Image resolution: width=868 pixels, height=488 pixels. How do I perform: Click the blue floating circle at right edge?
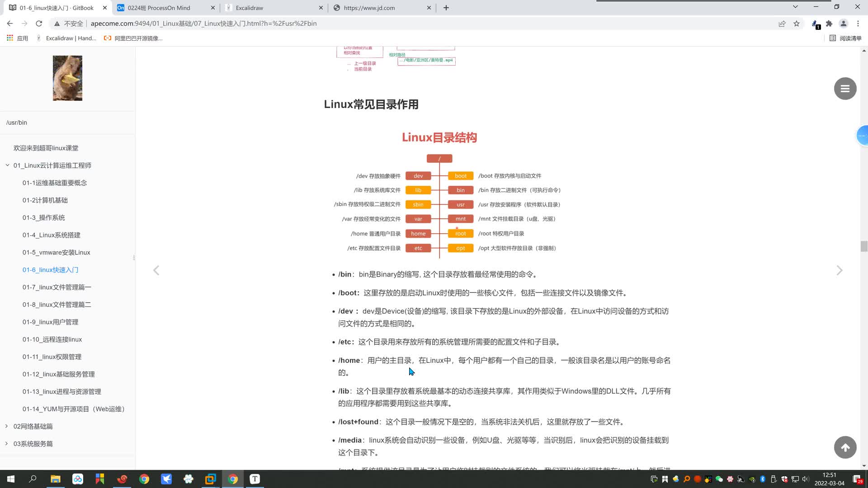point(863,136)
